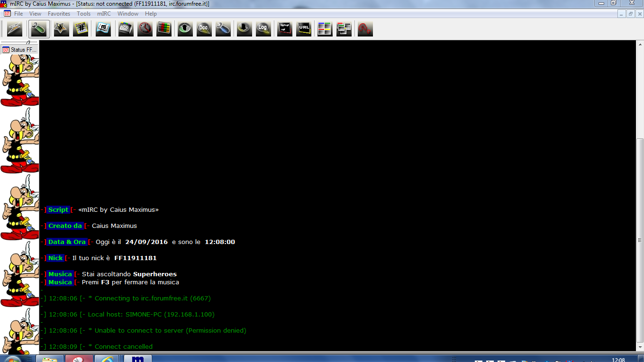Click the Internet Explorer taskbar icon
Screen dimensions: 644x362
(107, 359)
